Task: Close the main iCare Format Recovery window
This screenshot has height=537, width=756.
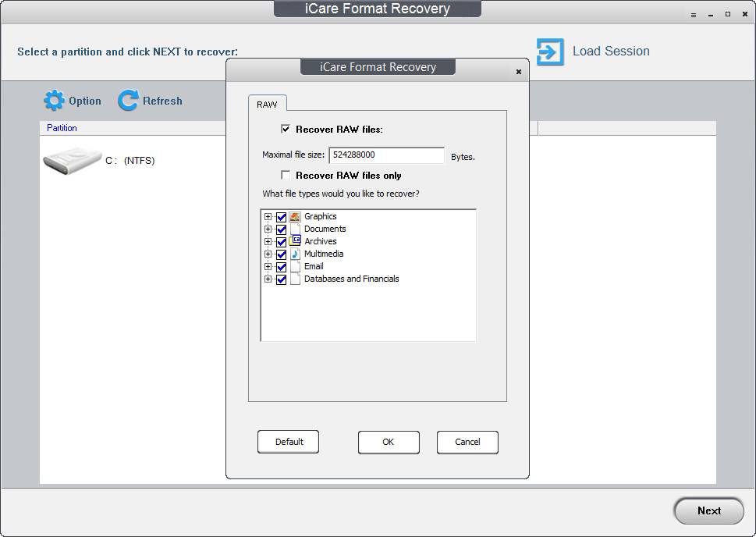Action: click(x=745, y=15)
